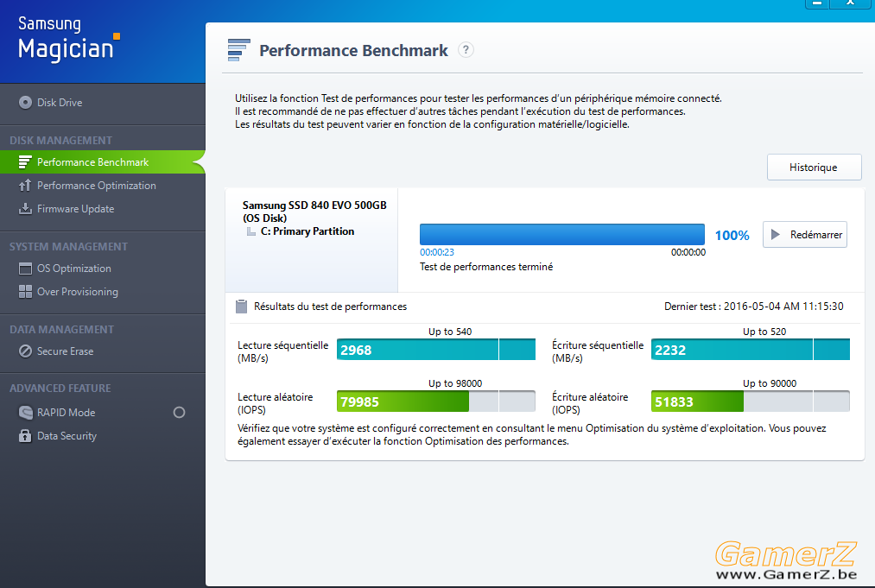Click the benchmark progress bar
875x588 pixels.
562,234
